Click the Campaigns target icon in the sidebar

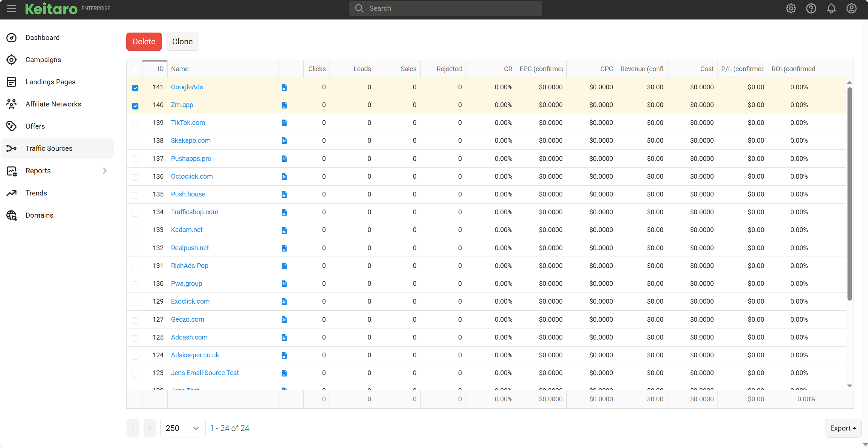[x=11, y=60]
